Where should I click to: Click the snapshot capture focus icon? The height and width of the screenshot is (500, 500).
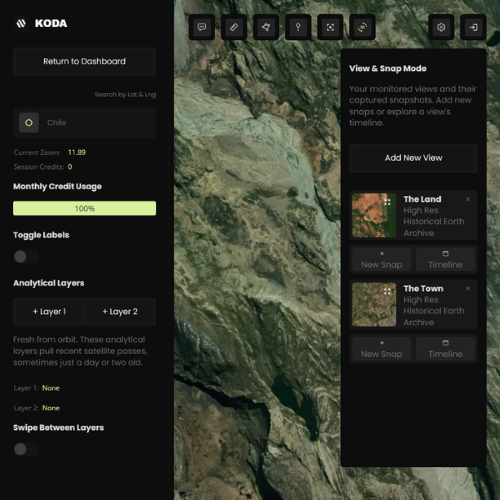330,27
